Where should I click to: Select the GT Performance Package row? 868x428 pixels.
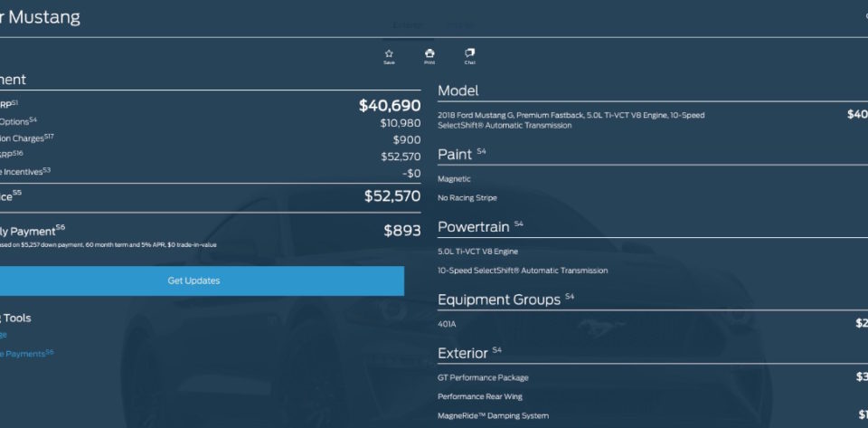[x=483, y=377]
